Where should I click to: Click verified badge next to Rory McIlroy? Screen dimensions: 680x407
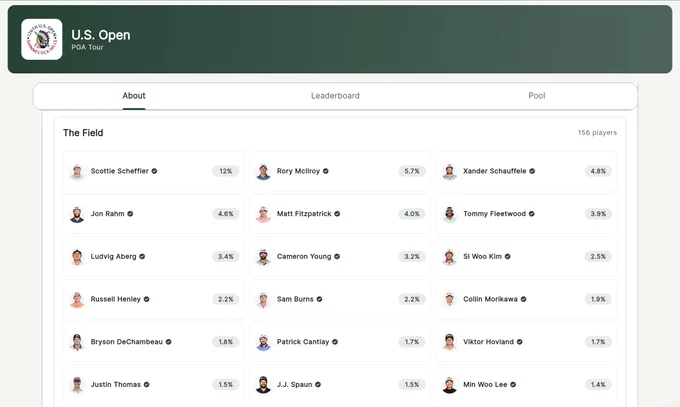click(326, 171)
